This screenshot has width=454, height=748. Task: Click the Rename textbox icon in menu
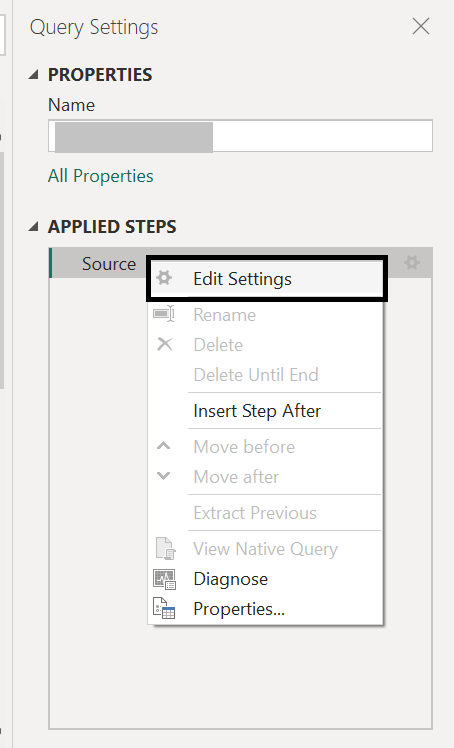(x=164, y=314)
